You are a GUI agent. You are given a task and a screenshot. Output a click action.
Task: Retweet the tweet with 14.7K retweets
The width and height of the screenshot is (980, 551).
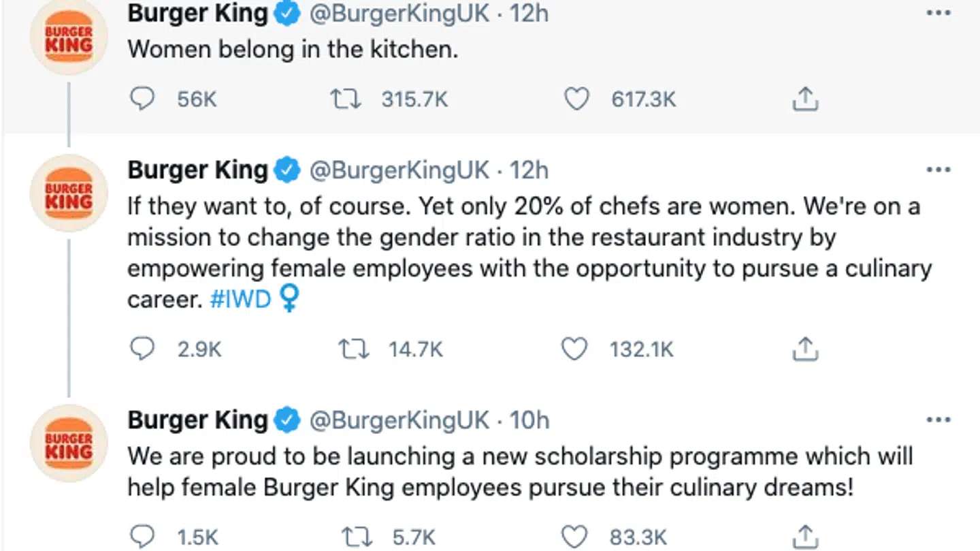pyautogui.click(x=354, y=349)
